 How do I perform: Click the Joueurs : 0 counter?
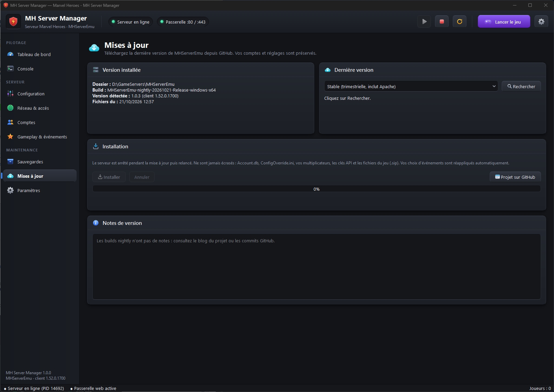(540, 388)
